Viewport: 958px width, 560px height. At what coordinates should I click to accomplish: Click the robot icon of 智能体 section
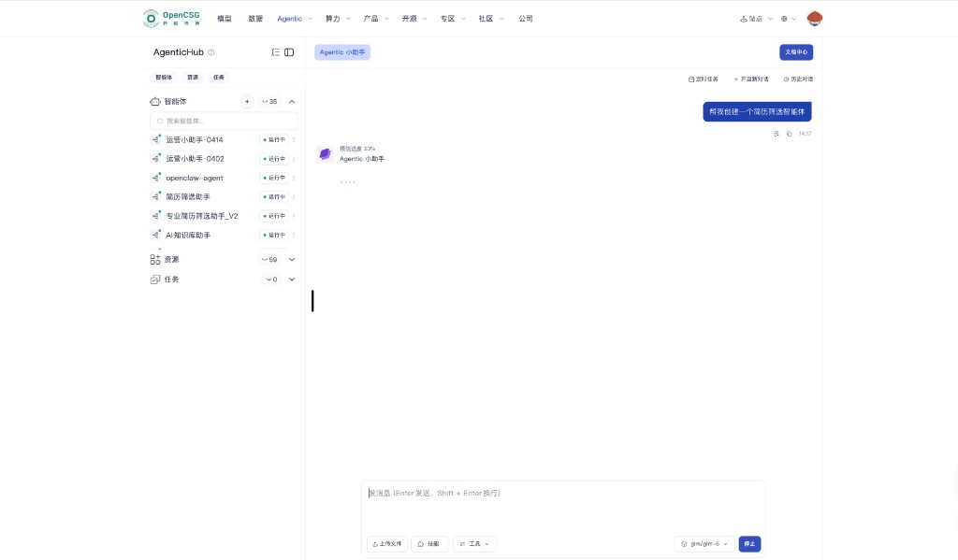point(155,101)
